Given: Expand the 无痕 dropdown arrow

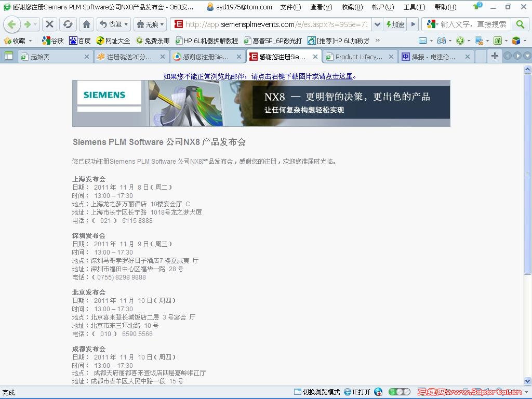Looking at the screenshot, I should coord(163,24).
